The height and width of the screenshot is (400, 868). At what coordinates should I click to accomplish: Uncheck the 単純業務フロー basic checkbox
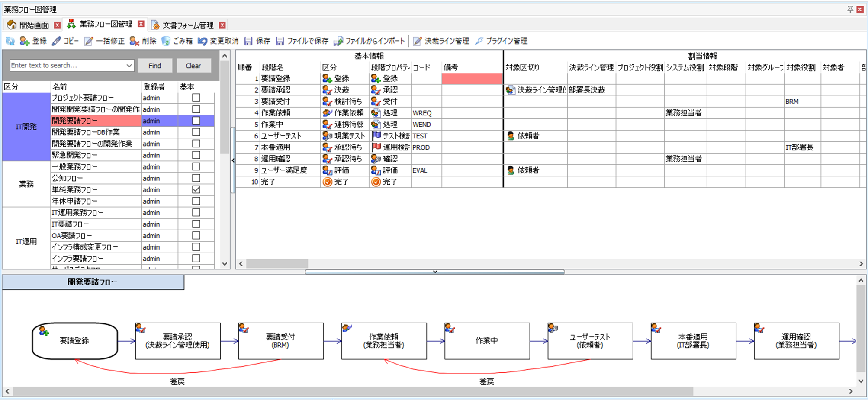[x=196, y=189]
